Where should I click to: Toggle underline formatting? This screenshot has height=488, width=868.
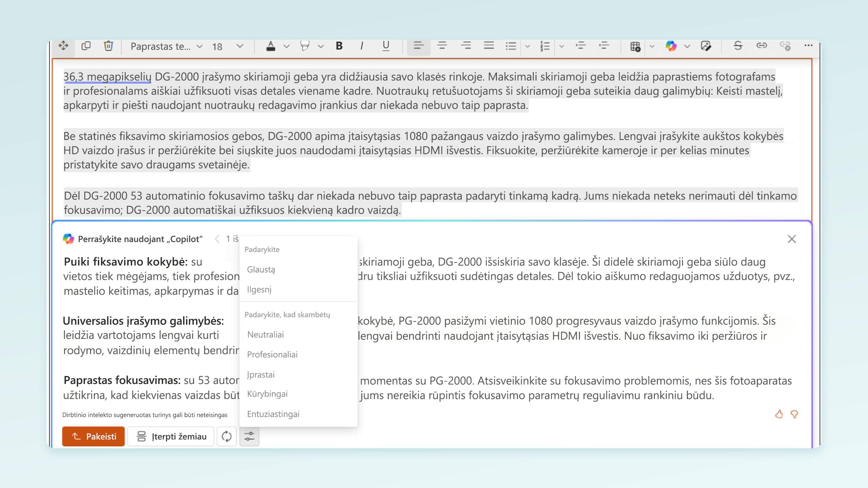point(386,46)
